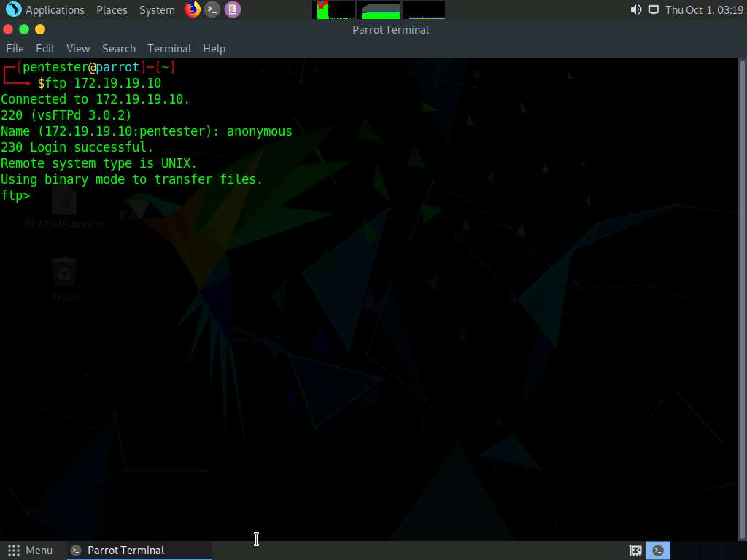Maximize the terminal with green button
The image size is (747, 560).
pos(24,29)
